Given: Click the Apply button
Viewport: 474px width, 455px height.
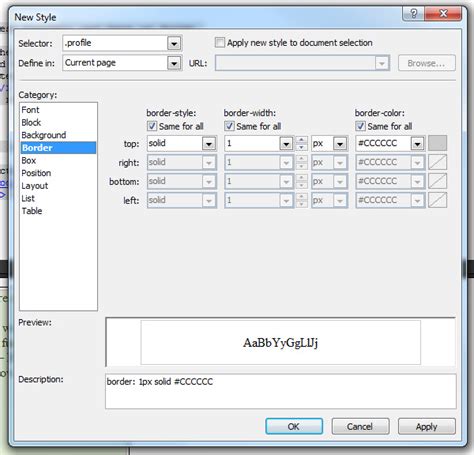Looking at the screenshot, I should coord(426,426).
